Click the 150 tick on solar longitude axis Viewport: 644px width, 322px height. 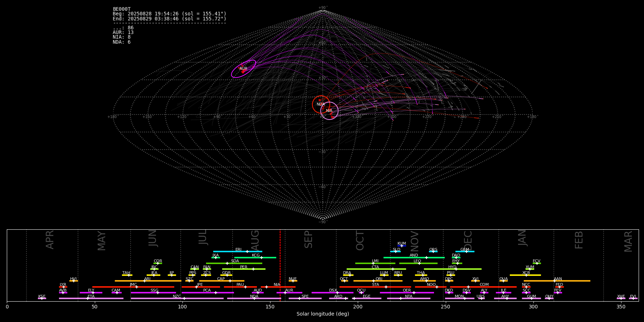(270, 307)
